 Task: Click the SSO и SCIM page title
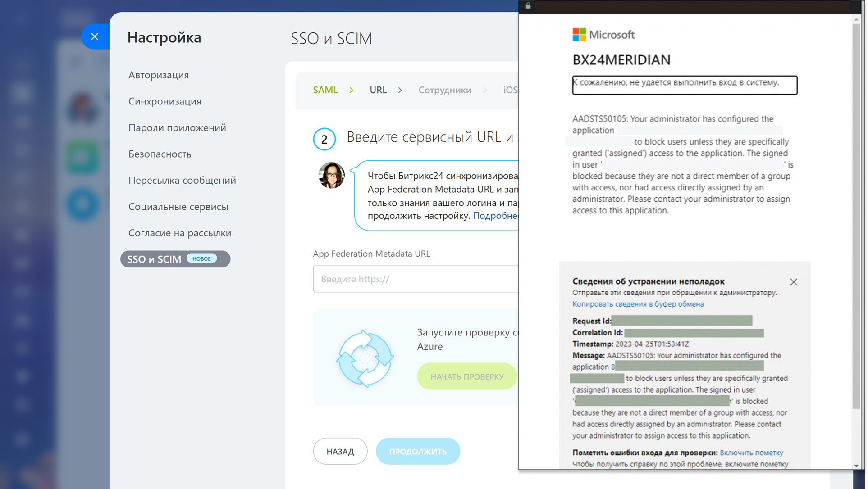(x=331, y=39)
